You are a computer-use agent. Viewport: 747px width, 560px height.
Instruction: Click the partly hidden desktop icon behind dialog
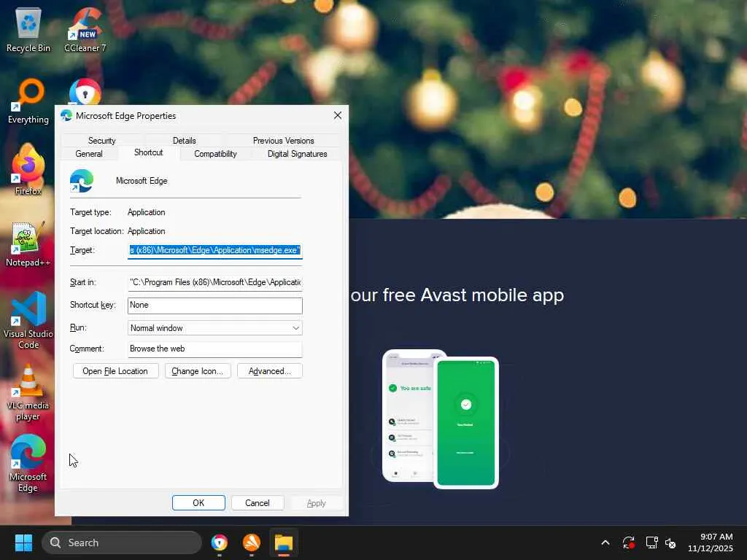(85, 92)
